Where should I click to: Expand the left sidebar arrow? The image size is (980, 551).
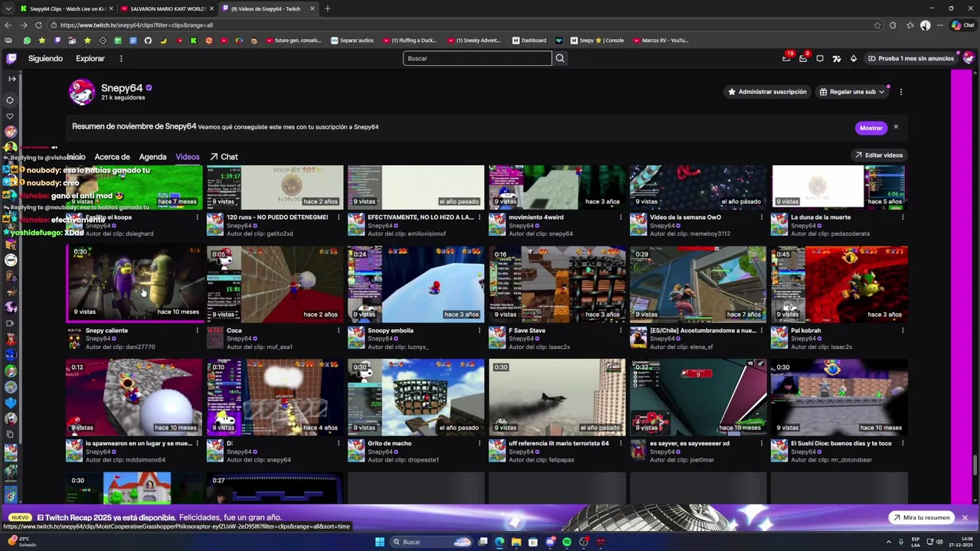(11, 79)
